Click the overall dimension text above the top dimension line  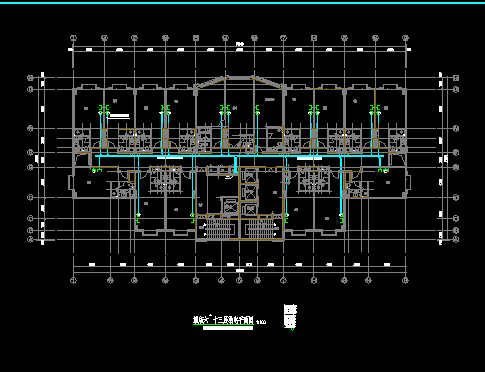click(239, 44)
